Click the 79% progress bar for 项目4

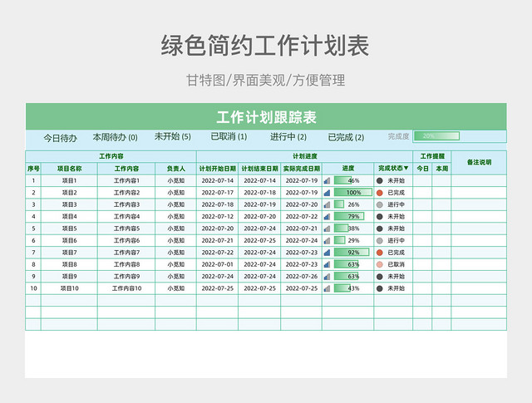349,216
